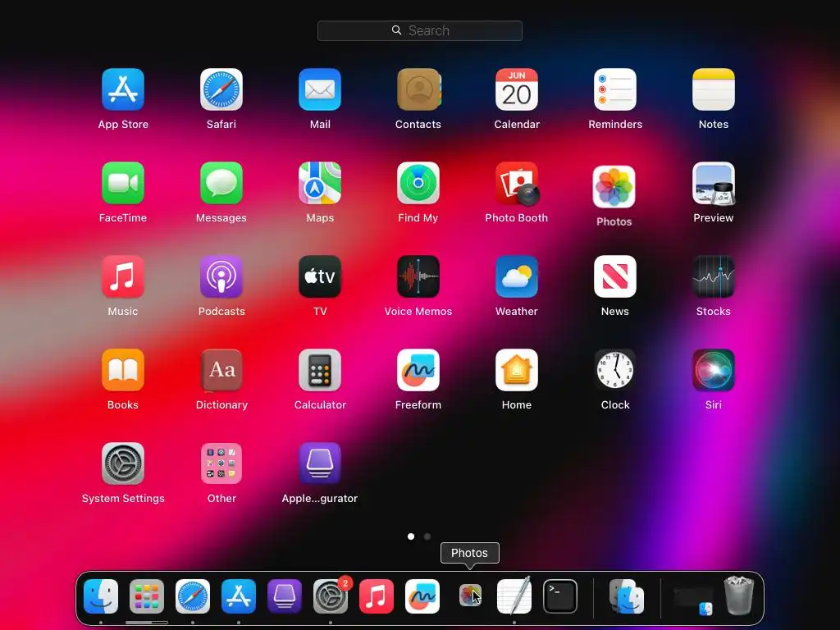
Task: Open Safari from the Dock
Action: point(193,596)
